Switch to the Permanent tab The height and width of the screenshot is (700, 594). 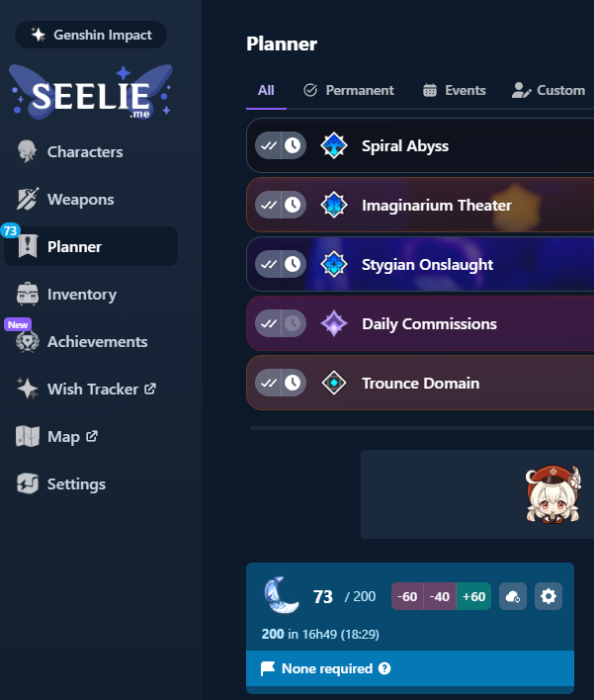point(349,91)
